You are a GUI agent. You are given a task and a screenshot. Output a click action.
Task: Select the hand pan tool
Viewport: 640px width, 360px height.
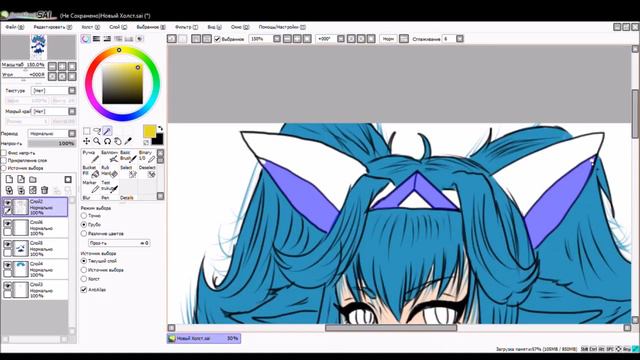[118, 141]
